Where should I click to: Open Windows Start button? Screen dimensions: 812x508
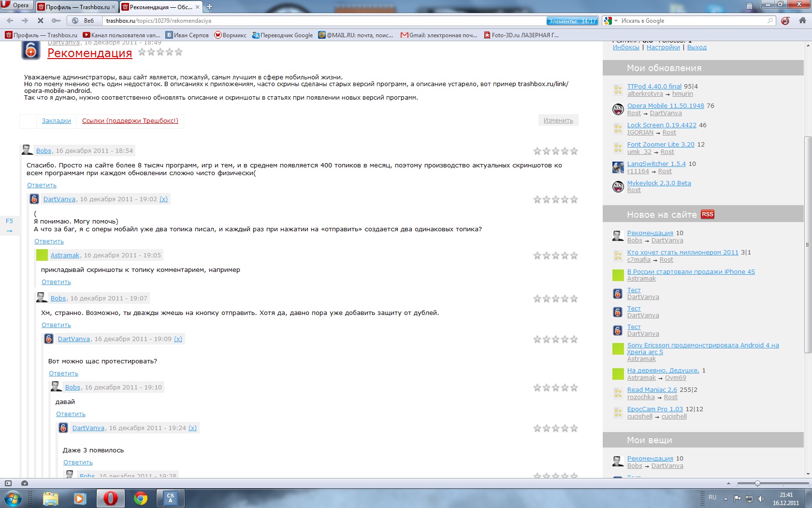[13, 498]
